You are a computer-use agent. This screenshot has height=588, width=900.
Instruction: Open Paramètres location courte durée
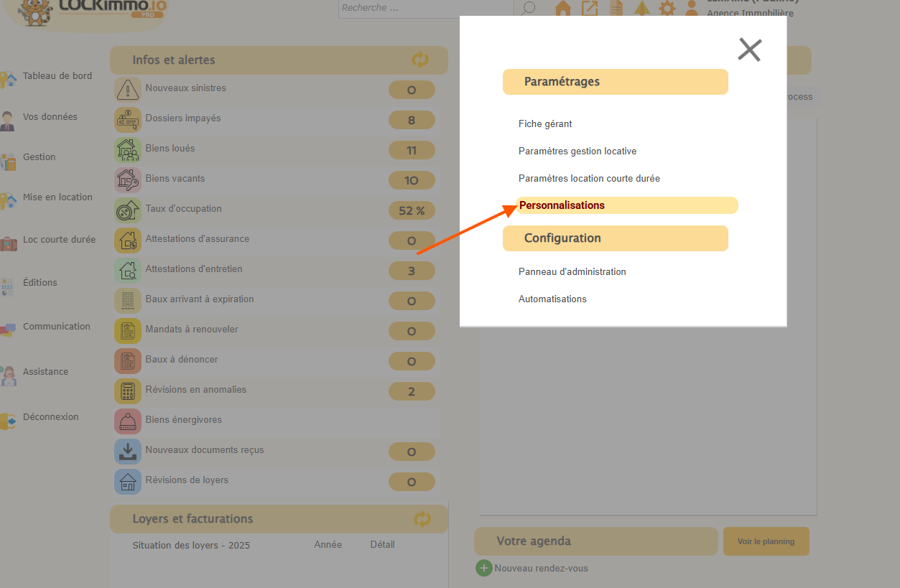pyautogui.click(x=589, y=179)
